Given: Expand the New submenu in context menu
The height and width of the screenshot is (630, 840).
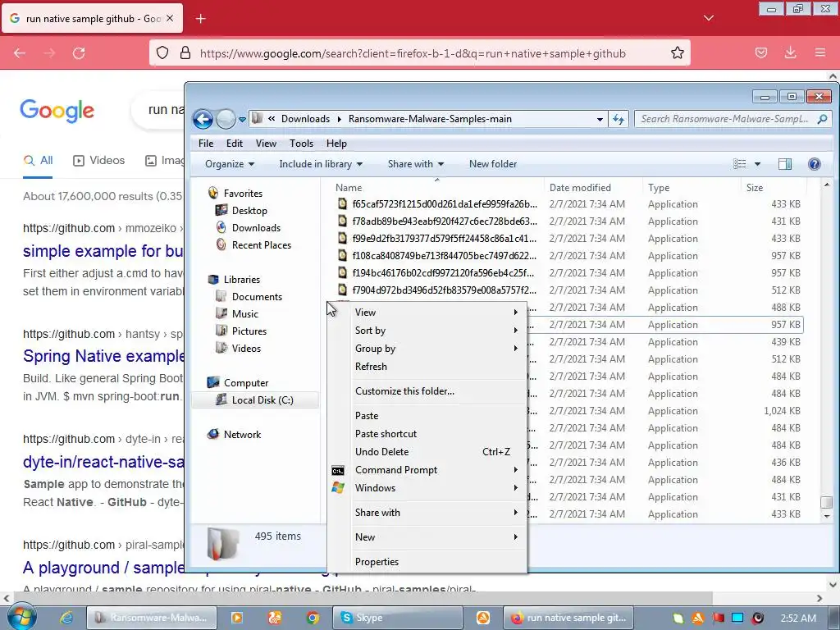Looking at the screenshot, I should pos(427,536).
